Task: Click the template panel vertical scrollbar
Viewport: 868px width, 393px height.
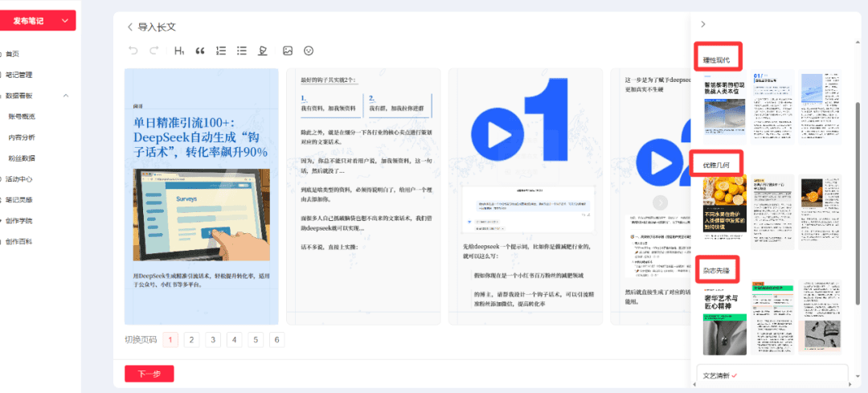Action: (858, 203)
